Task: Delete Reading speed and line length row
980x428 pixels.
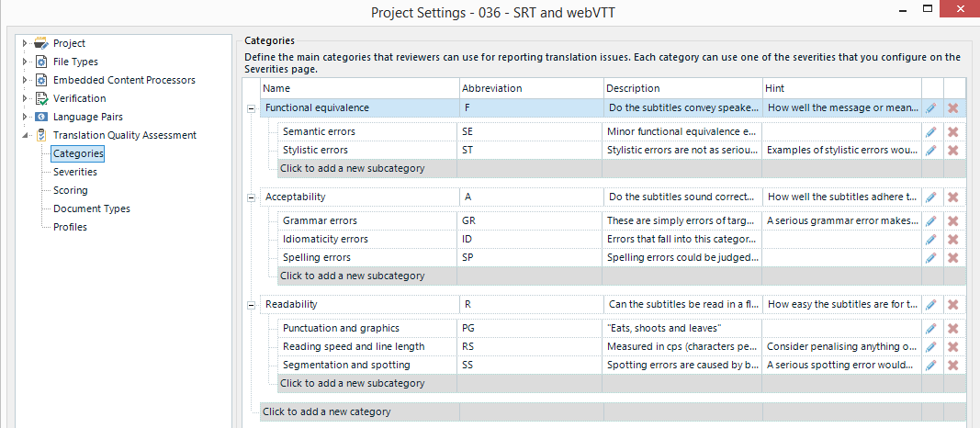Action: pos(953,347)
